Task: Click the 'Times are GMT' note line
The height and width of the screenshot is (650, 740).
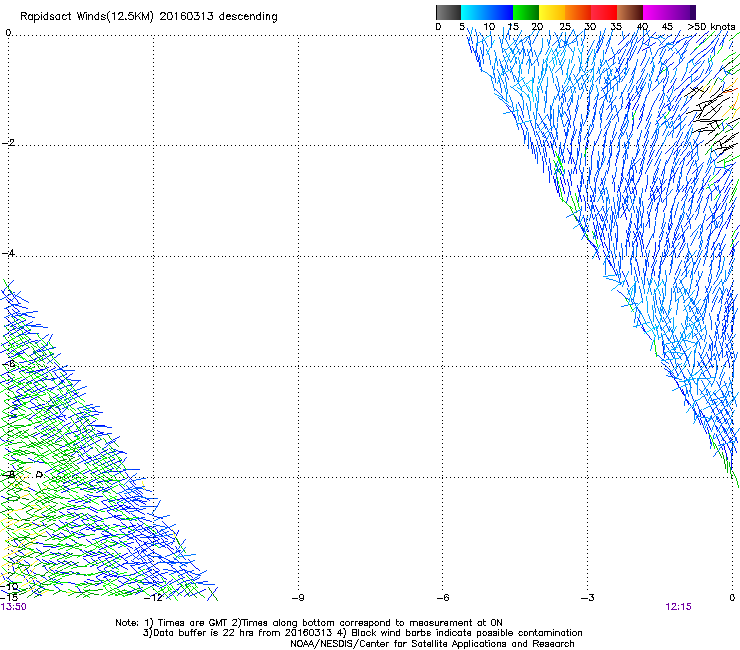Action: (309, 623)
